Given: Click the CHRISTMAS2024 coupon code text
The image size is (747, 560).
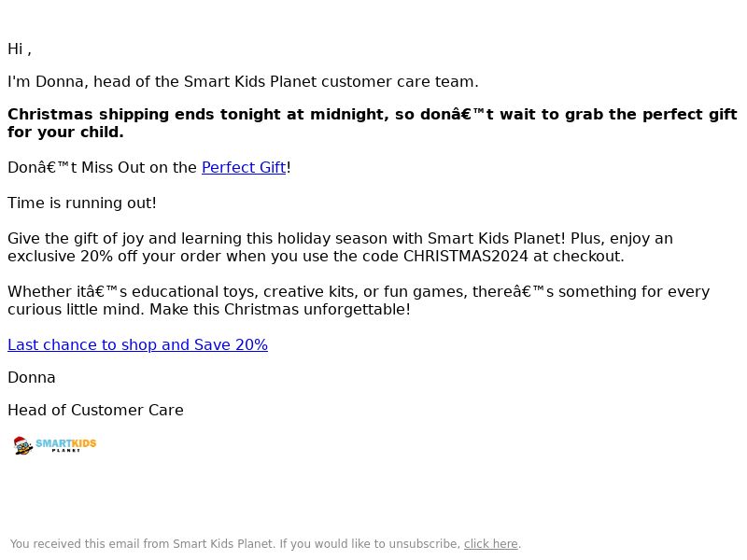Looking at the screenshot, I should (x=465, y=256).
